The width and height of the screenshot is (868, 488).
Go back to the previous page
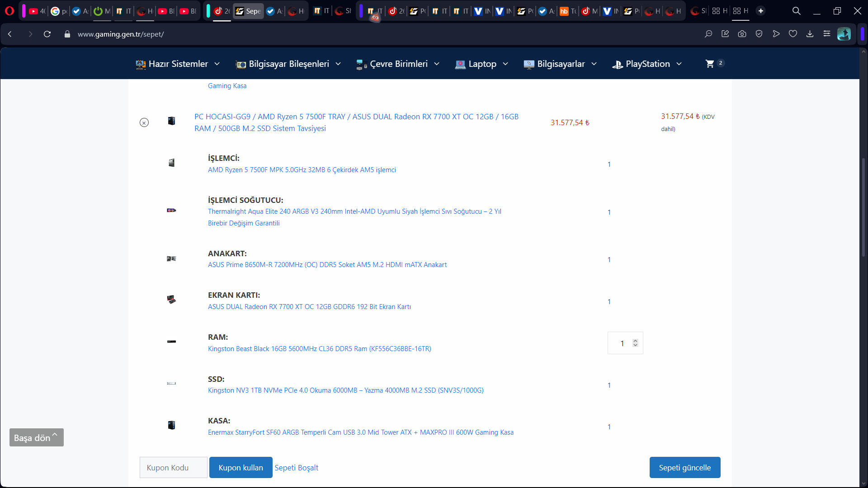10,34
